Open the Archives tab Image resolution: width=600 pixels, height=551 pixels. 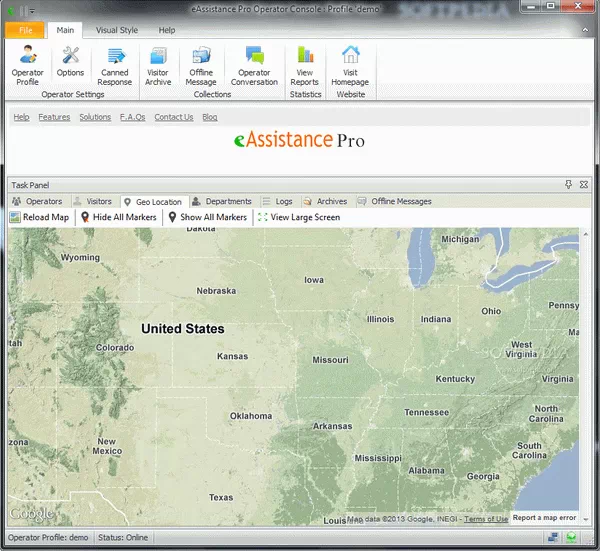(325, 201)
